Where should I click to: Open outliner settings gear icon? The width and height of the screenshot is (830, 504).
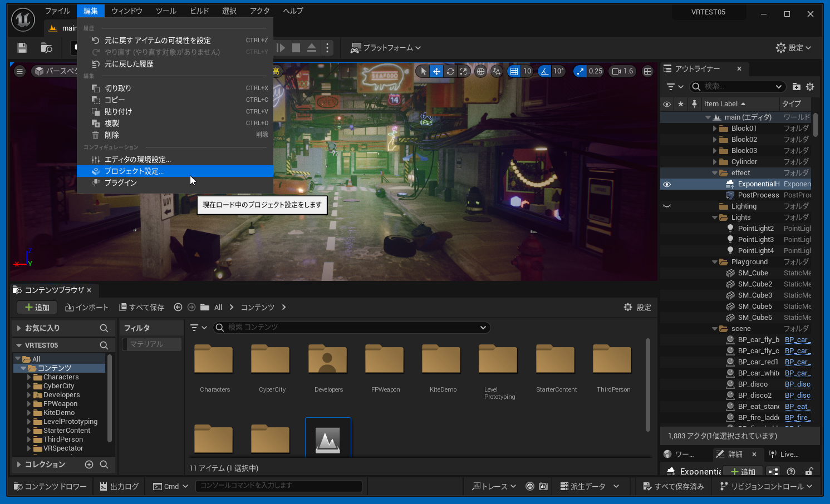pyautogui.click(x=810, y=87)
